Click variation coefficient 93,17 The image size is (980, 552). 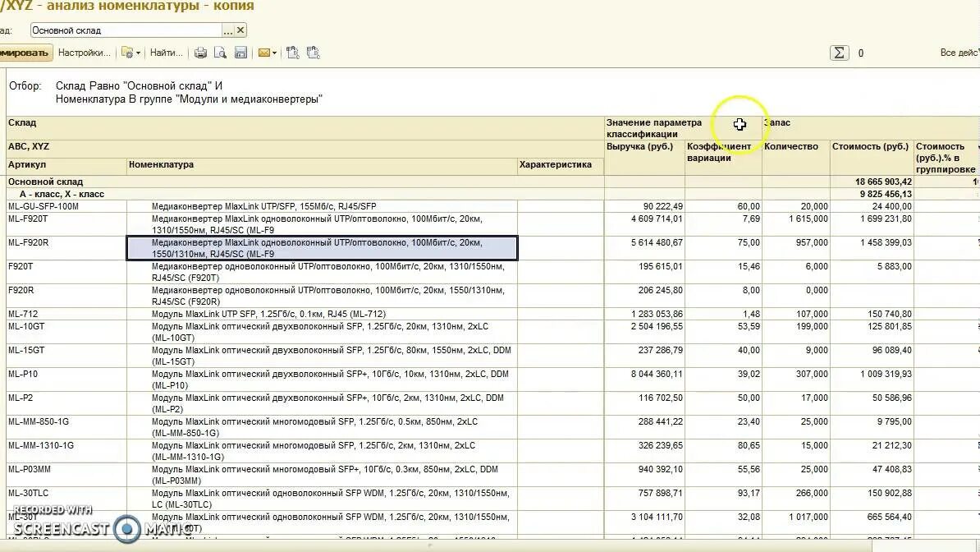(749, 493)
